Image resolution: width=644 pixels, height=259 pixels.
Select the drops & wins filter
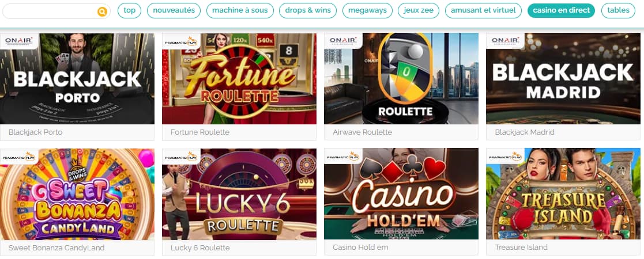[x=308, y=11]
